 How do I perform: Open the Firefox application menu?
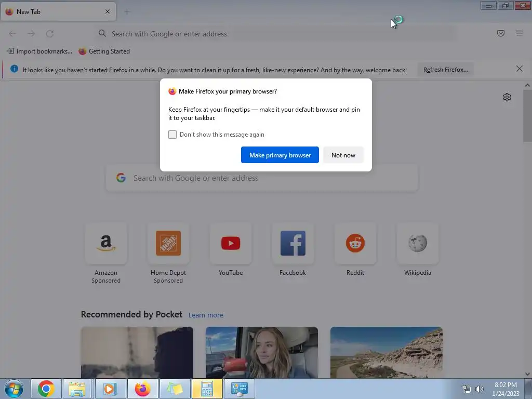tap(520, 33)
